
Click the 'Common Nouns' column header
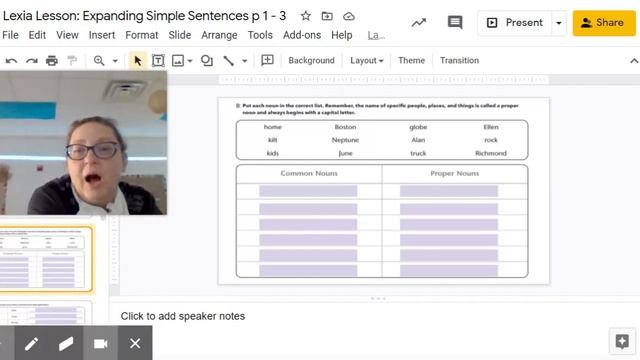pyautogui.click(x=309, y=173)
